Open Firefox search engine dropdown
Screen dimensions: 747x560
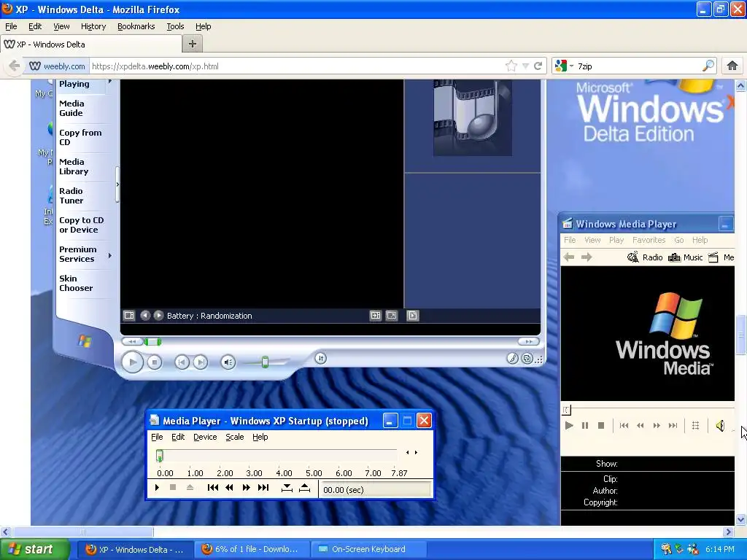pos(565,66)
